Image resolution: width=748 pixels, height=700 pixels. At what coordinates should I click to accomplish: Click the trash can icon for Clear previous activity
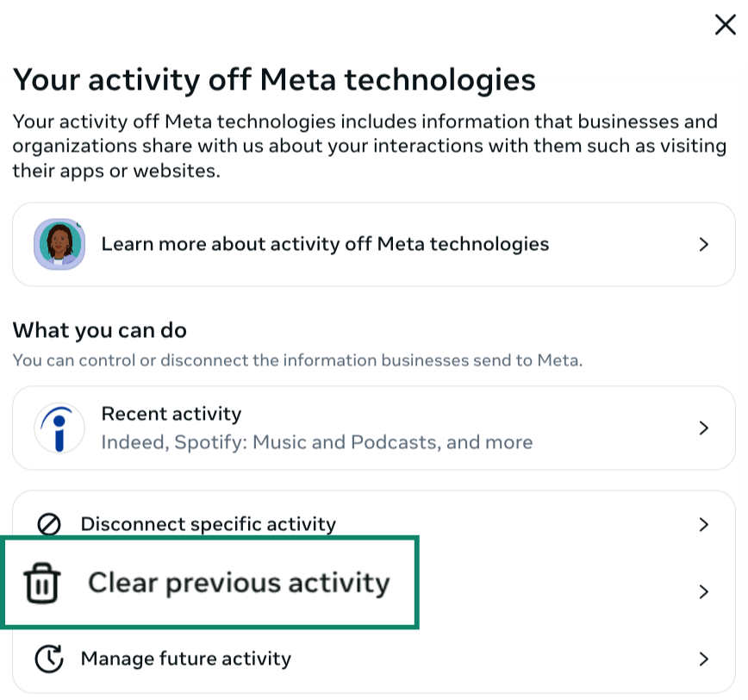(x=42, y=582)
